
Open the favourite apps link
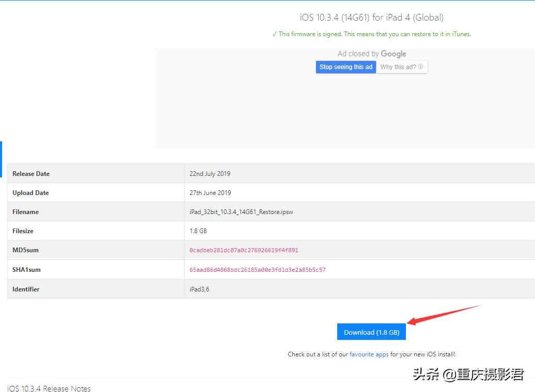[x=369, y=354]
